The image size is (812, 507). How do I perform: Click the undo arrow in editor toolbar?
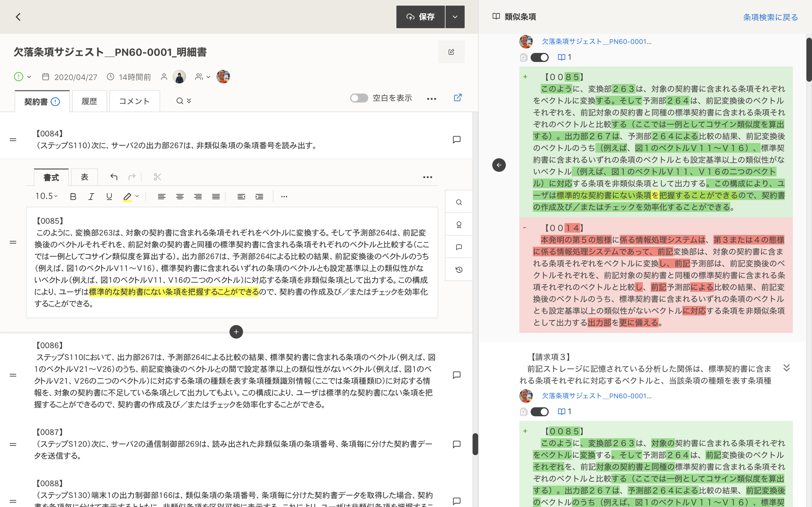[x=114, y=177]
